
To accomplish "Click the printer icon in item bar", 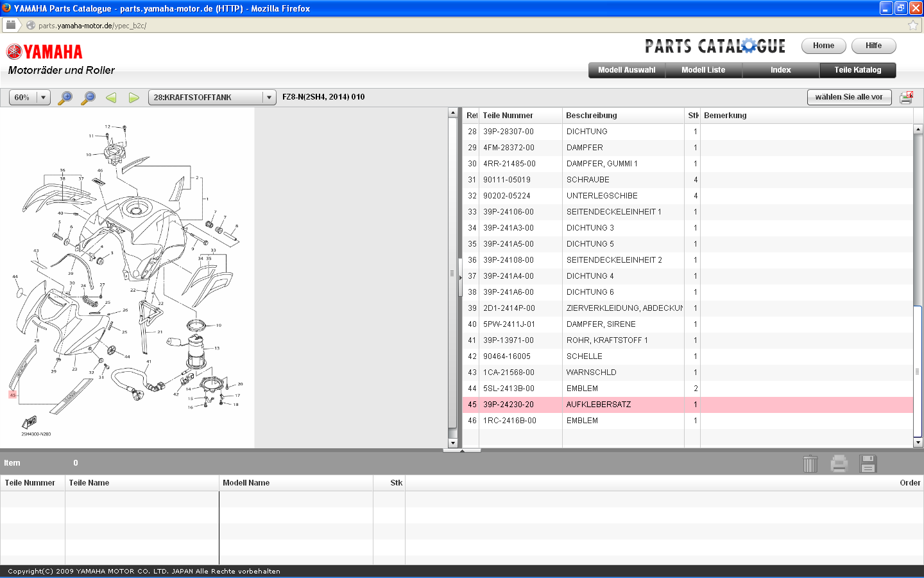I will coord(839,463).
